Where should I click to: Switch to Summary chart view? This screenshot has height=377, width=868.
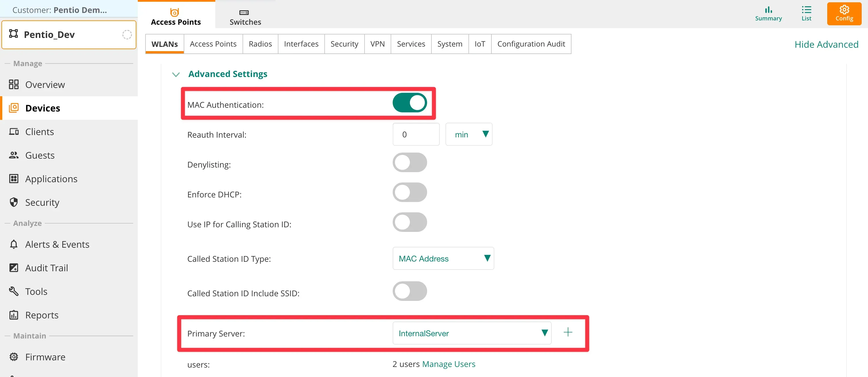point(768,14)
